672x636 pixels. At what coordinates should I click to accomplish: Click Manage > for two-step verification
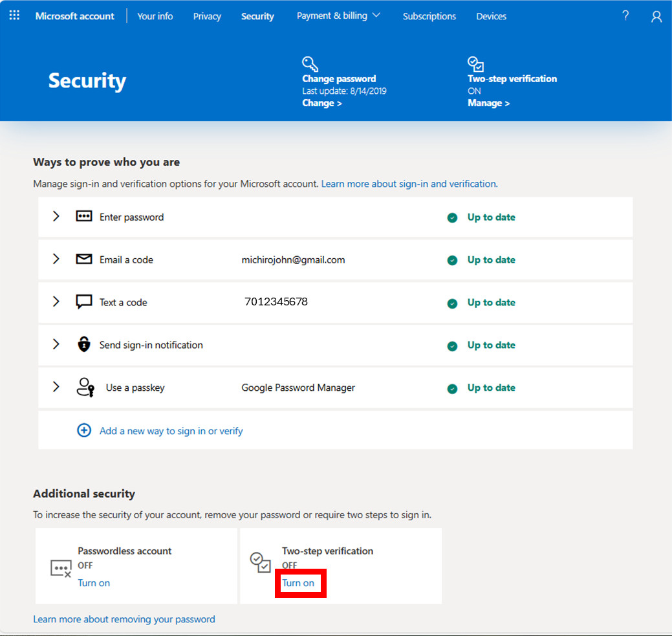click(x=488, y=103)
